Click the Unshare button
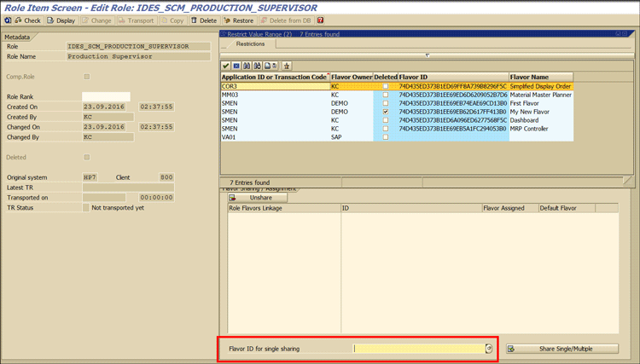 coord(257,198)
